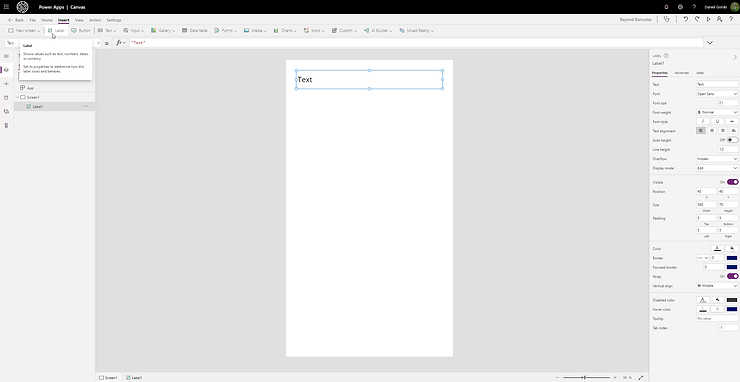Viewport: 740px width, 382px height.
Task: Toggle the Visible switch
Action: [732, 182]
